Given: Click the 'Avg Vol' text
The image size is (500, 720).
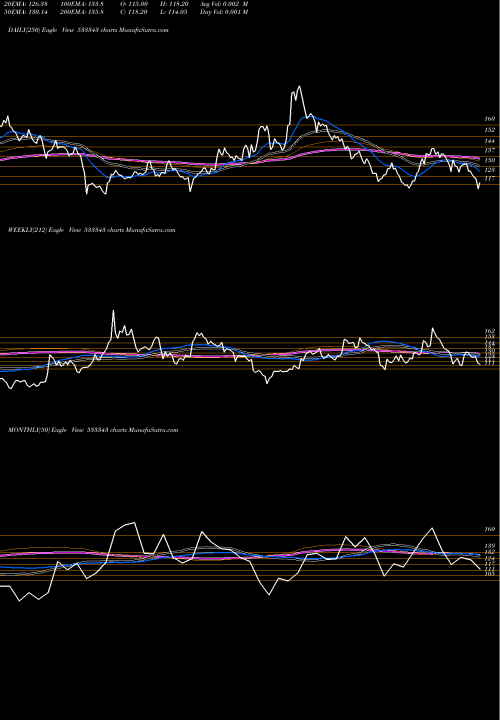Looking at the screenshot, I should pyautogui.click(x=224, y=4).
